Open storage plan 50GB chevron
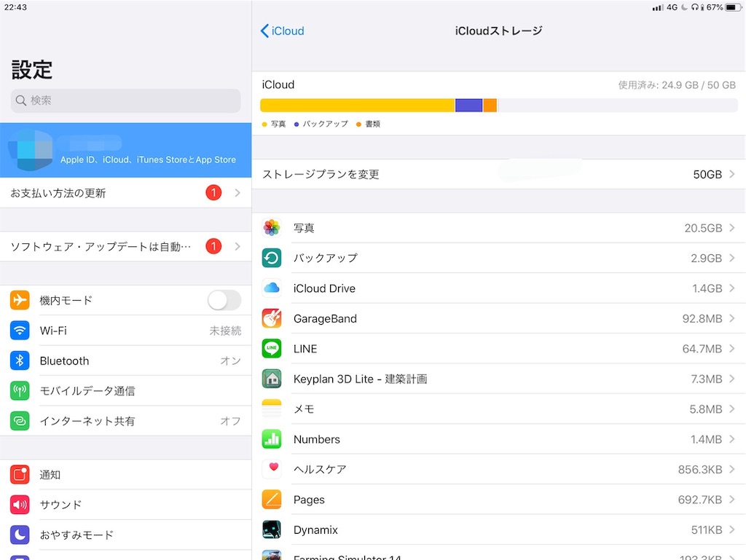This screenshot has height=560, width=746. point(732,174)
